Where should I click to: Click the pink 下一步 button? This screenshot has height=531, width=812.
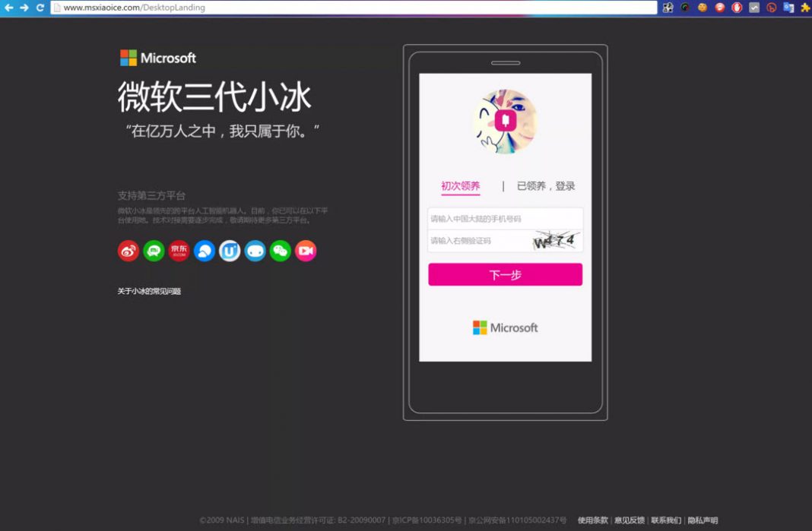(x=505, y=274)
